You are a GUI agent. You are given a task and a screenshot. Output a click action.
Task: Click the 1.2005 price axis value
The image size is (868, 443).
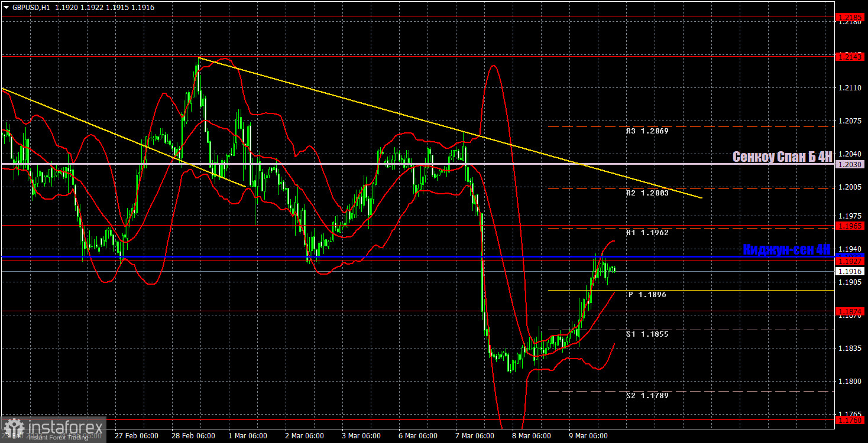point(850,187)
